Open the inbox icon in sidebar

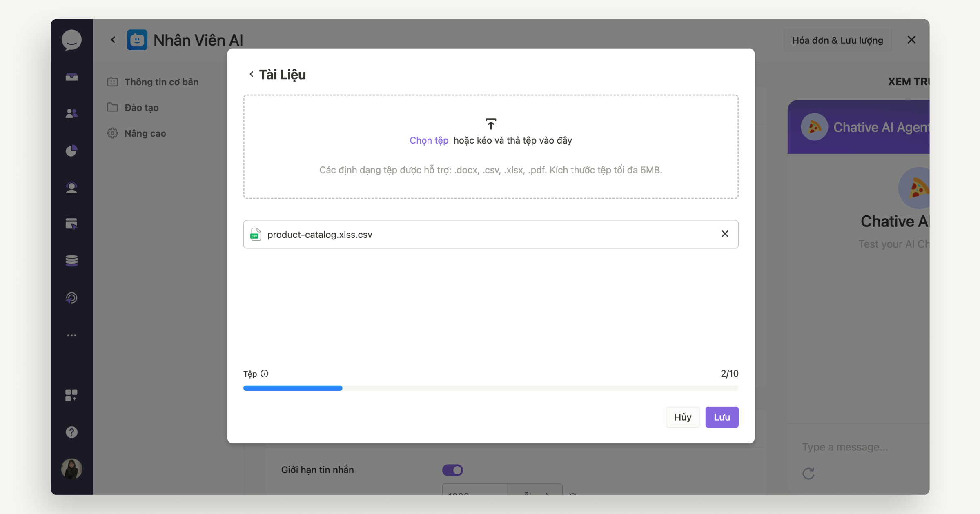[x=71, y=77]
